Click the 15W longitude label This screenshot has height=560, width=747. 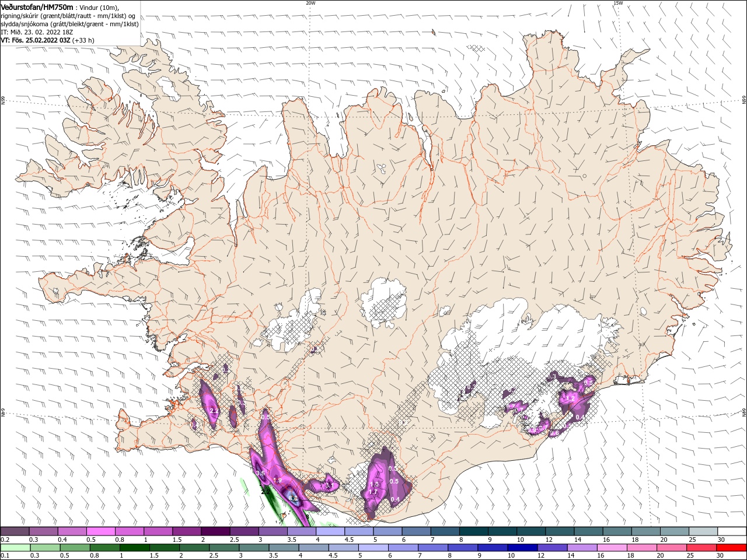pyautogui.click(x=618, y=3)
